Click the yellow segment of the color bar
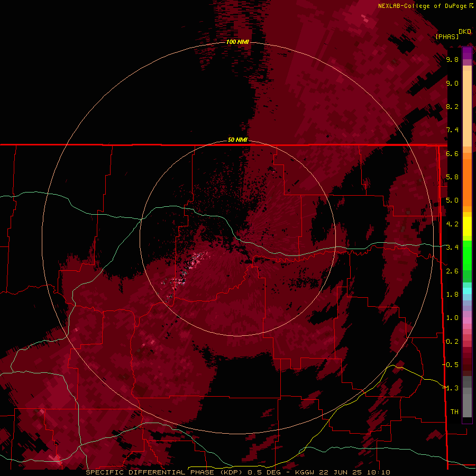 (x=467, y=226)
